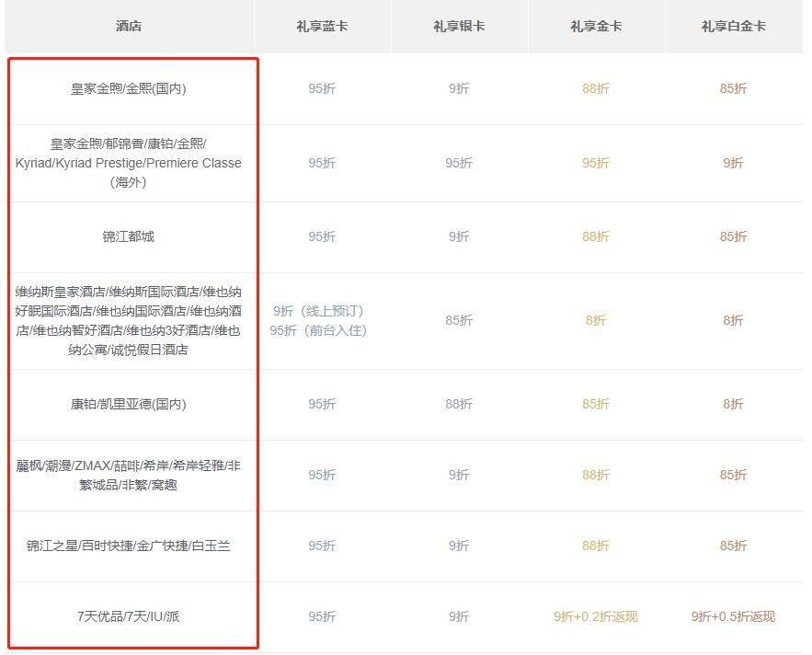This screenshot has width=812, height=655.
Task: Click 88折 silver card in 康铂/凯里亚德 row
Action: click(x=459, y=404)
